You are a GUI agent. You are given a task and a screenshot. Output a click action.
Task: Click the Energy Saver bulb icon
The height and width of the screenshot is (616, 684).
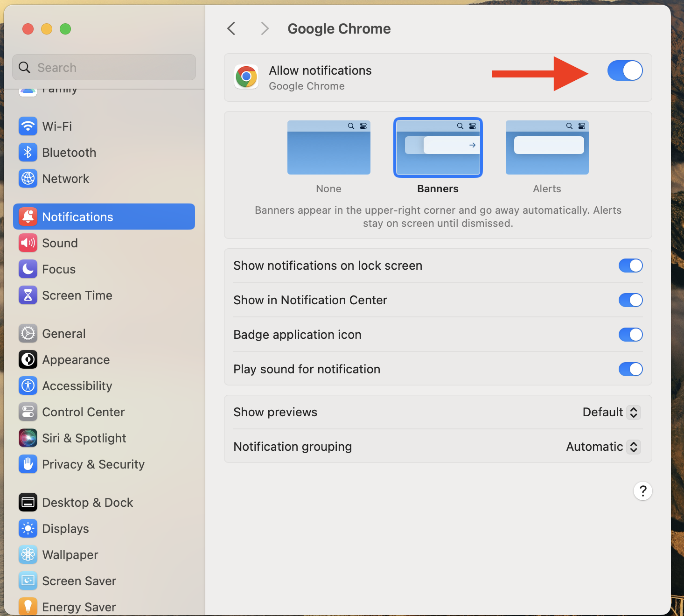click(28, 606)
